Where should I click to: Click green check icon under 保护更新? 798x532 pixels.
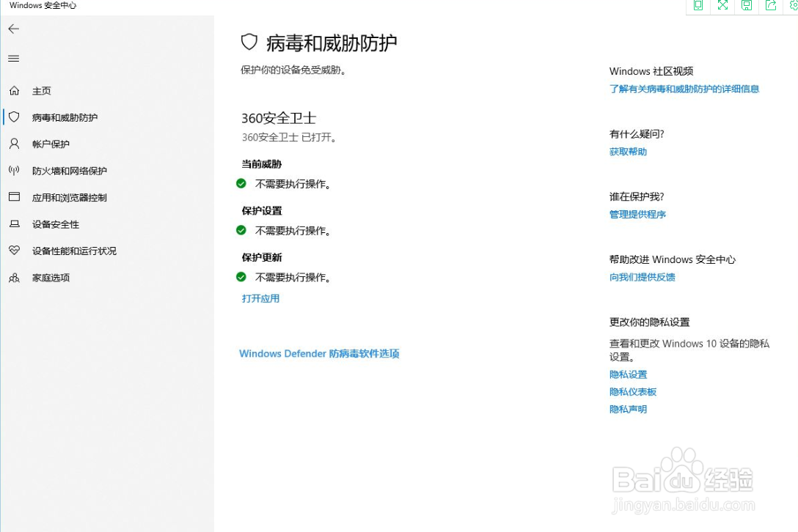pyautogui.click(x=241, y=277)
